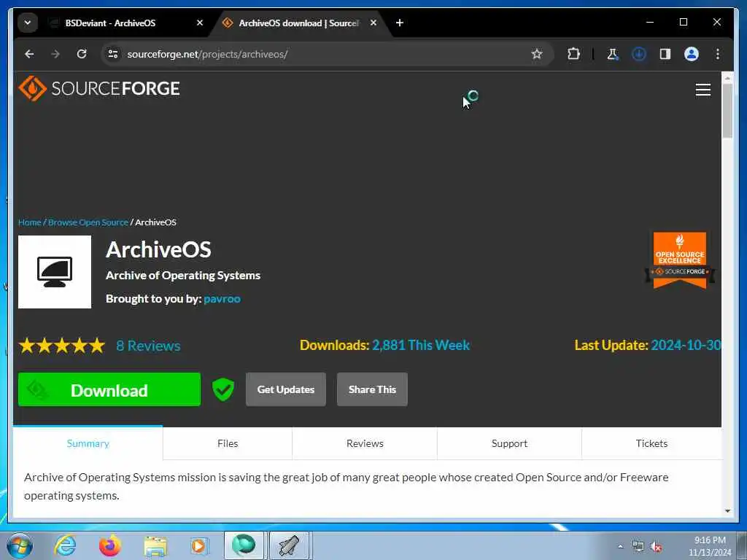Click the ArchiveOS monitor project icon
The image size is (747, 560).
point(55,272)
